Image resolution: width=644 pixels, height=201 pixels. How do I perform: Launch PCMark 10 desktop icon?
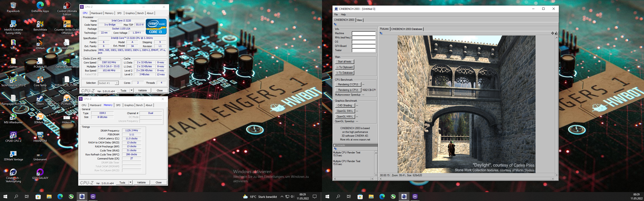[x=40, y=63]
